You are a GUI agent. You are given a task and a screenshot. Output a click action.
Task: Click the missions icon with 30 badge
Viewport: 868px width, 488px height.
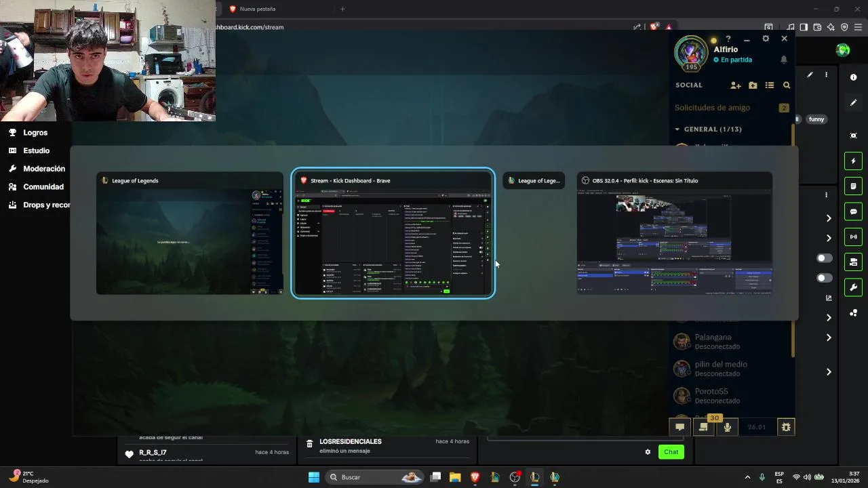[x=703, y=427]
